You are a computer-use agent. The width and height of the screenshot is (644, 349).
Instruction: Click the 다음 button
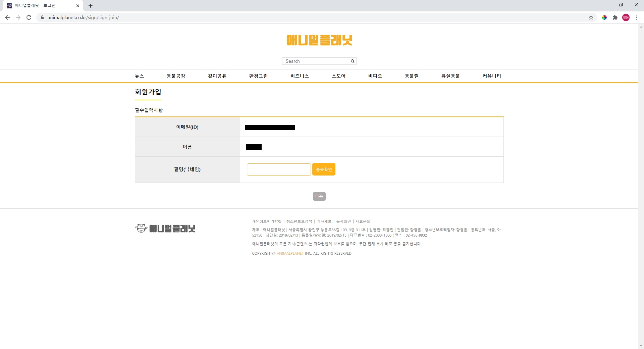319,196
